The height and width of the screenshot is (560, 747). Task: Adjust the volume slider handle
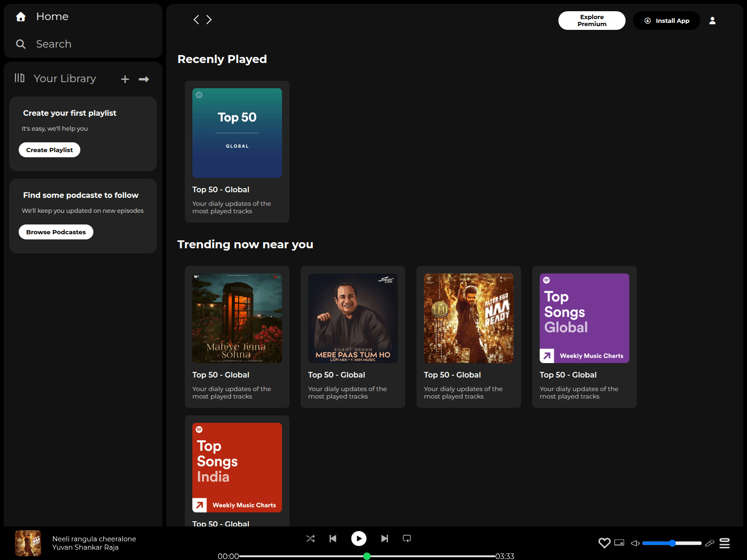click(x=672, y=543)
